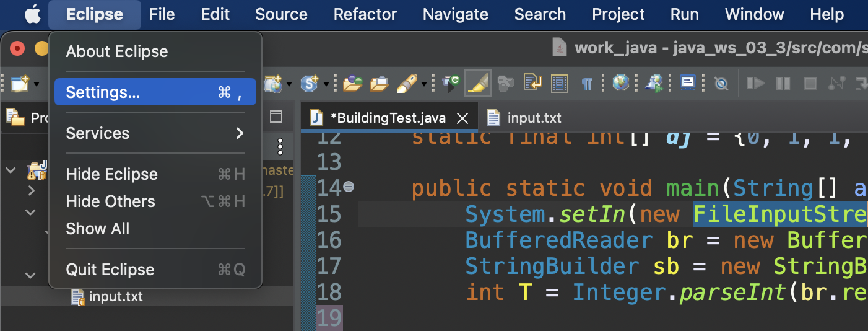868x331 pixels.
Task: Open the Help menu
Action: click(x=827, y=14)
